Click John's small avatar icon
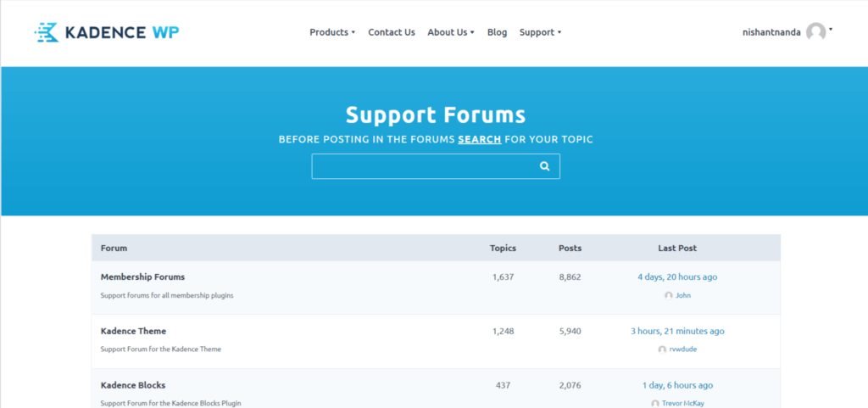 [x=669, y=296]
